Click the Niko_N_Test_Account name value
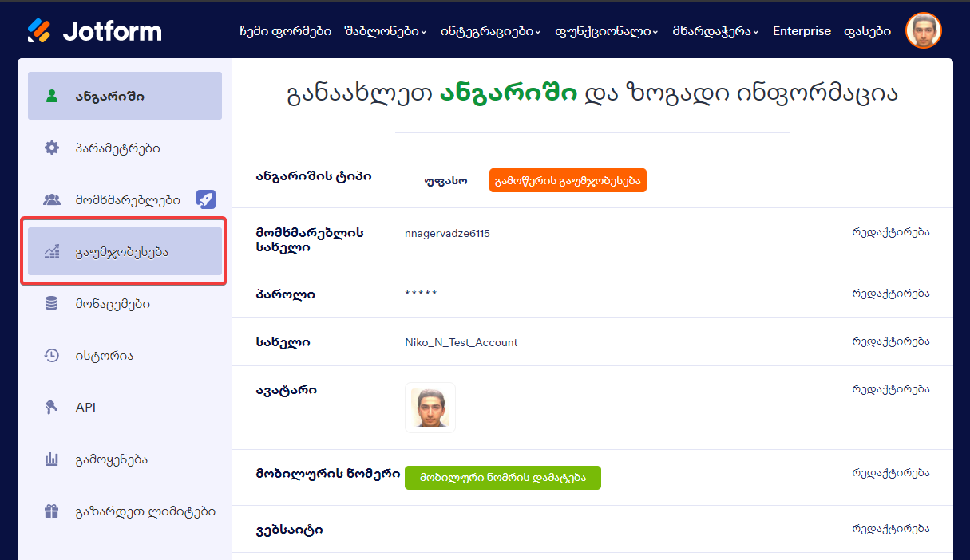The width and height of the screenshot is (970, 560). 461,342
